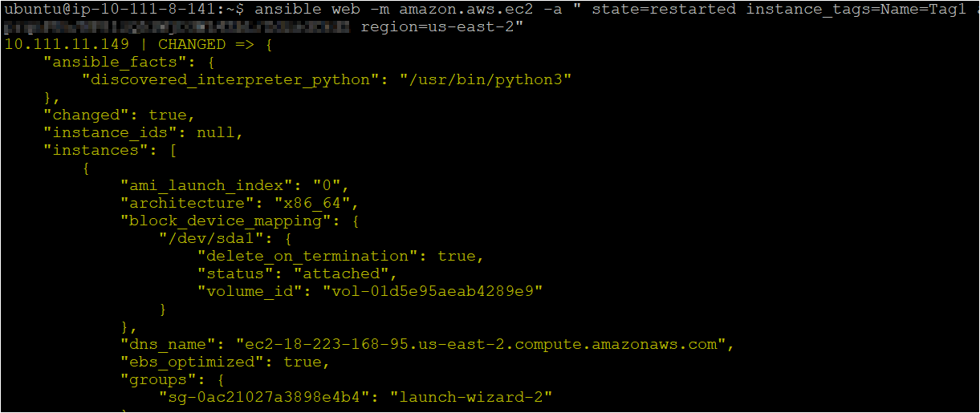The image size is (980, 413).
Task: Click the CHANGED status word
Action: [192, 45]
